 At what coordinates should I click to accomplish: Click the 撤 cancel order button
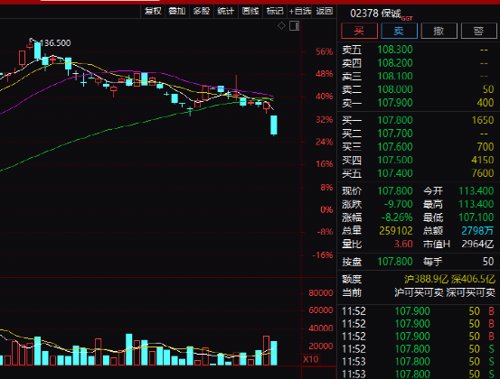click(x=439, y=31)
